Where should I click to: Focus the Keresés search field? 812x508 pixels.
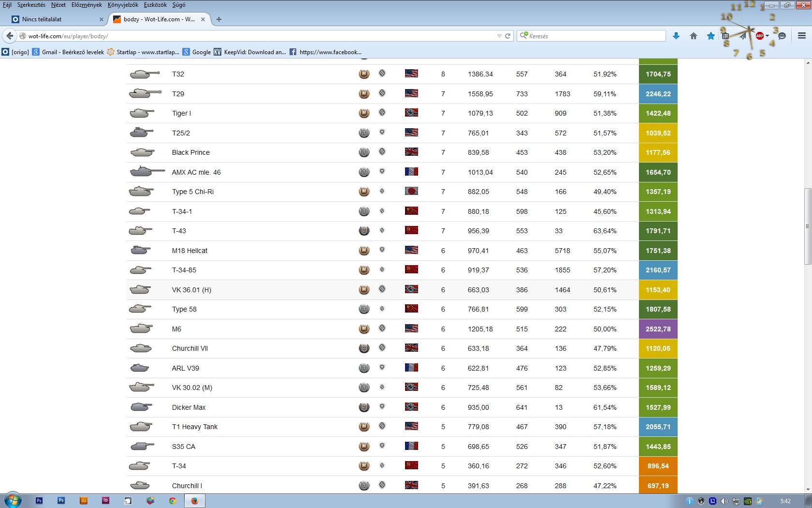click(x=594, y=36)
